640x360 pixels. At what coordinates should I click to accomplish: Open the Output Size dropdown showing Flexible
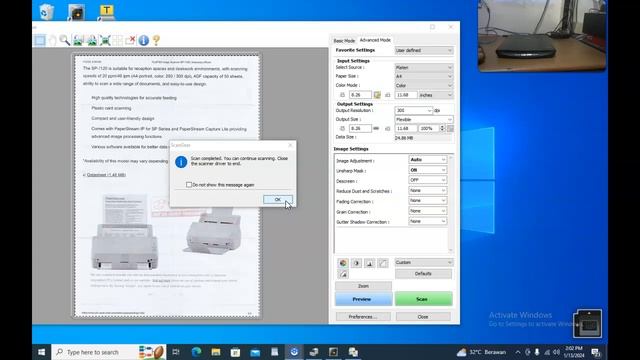click(424, 120)
